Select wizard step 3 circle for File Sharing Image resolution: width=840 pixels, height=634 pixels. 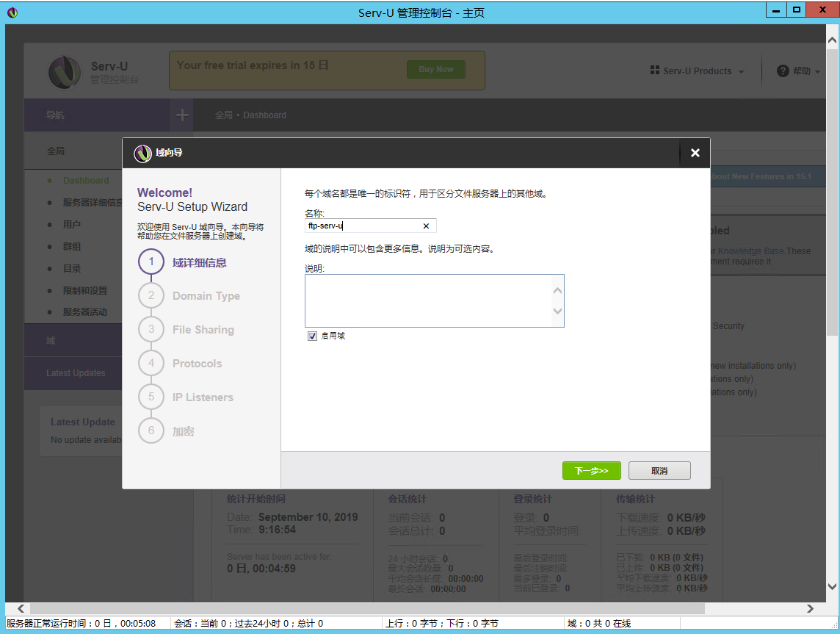click(x=151, y=329)
